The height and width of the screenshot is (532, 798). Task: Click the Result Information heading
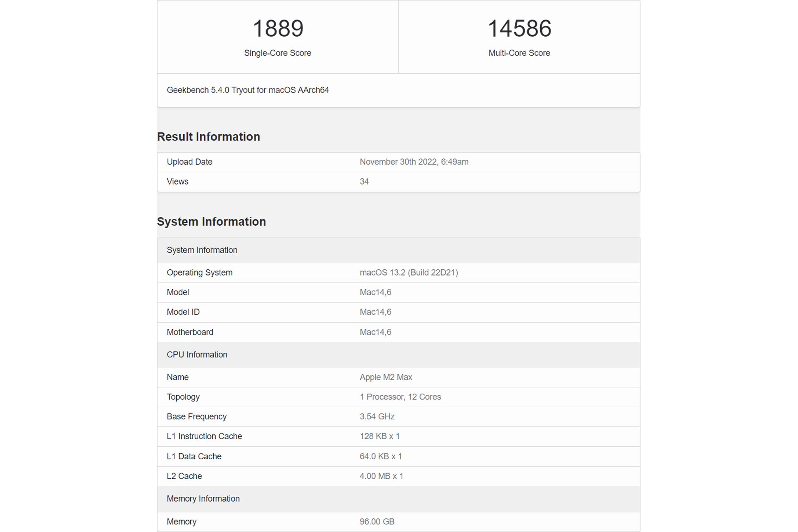click(208, 137)
